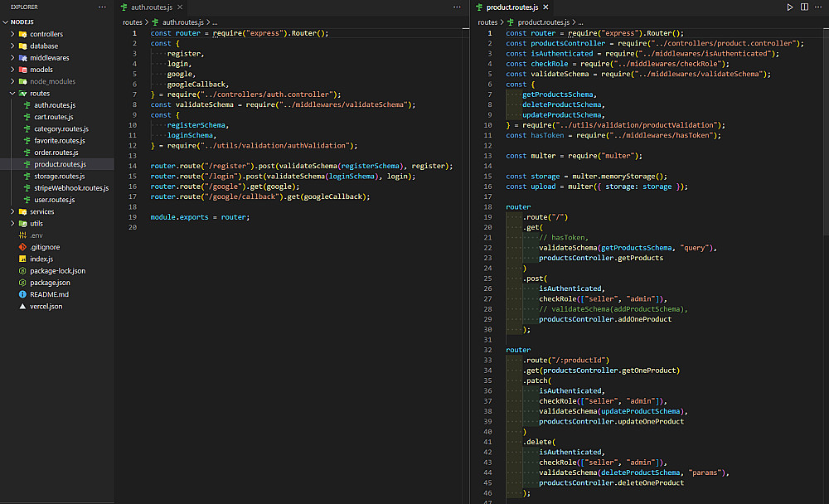Close the auth.routes.js tab via X
The width and height of the screenshot is (829, 504).
(x=180, y=7)
